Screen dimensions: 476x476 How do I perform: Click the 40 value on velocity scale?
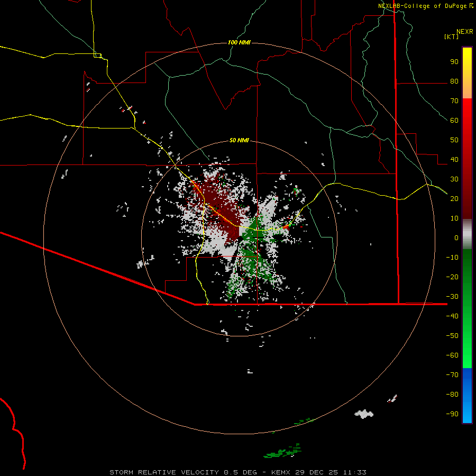(x=454, y=160)
